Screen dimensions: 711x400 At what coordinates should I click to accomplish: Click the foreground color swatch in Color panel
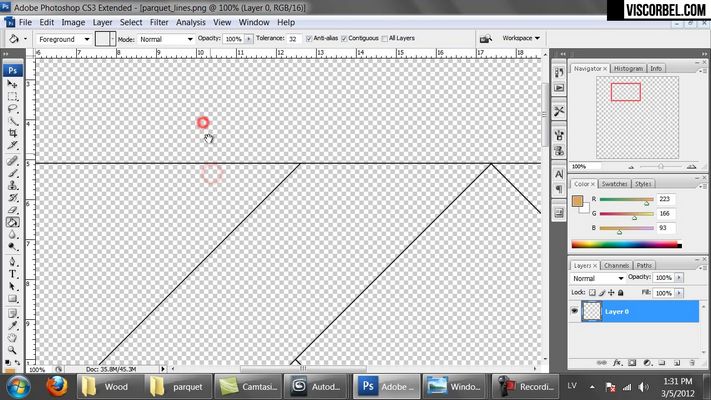click(x=577, y=201)
